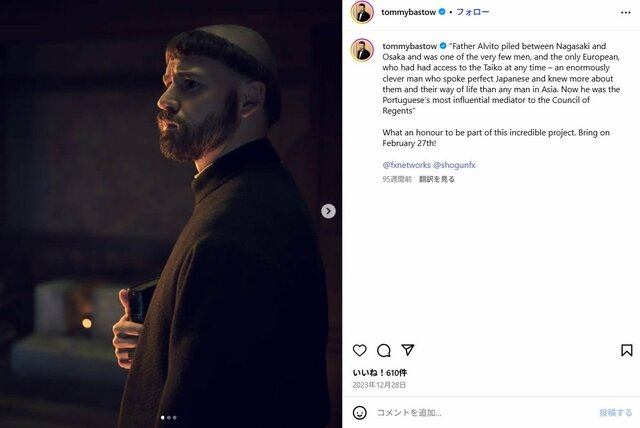640x428 pixels.
Task: Expand the caption translation via 翻訳を見る
Action: pyautogui.click(x=437, y=179)
